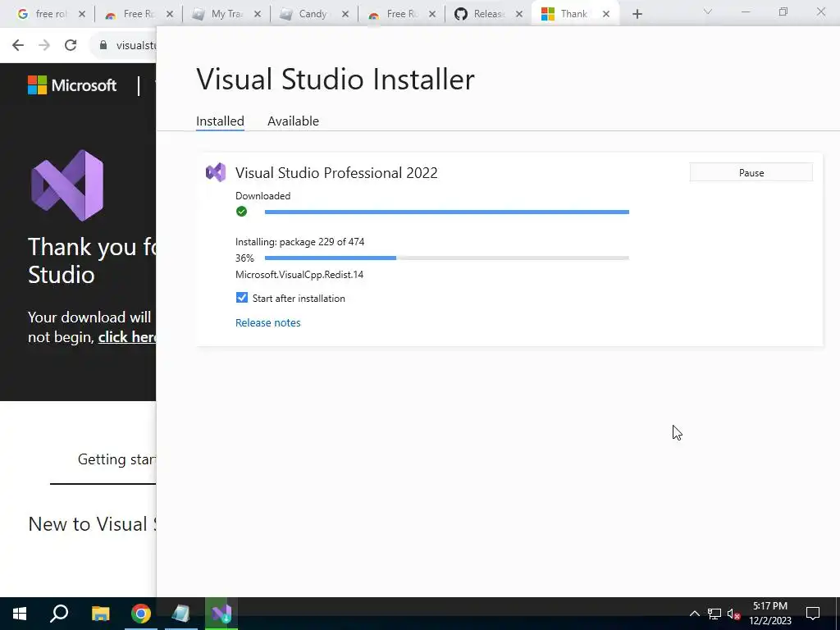Click the GitHub favicon on Release tab
The image size is (840, 630).
pos(461,14)
